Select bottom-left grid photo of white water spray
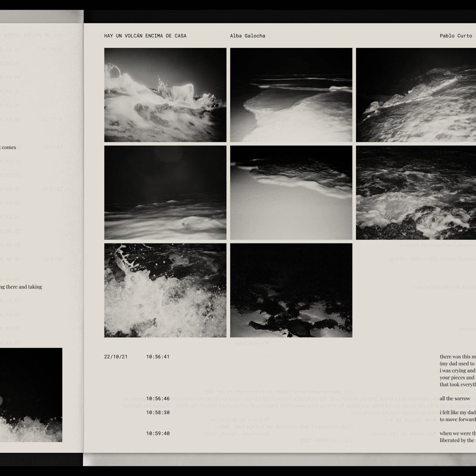The image size is (476, 476). pyautogui.click(x=165, y=290)
